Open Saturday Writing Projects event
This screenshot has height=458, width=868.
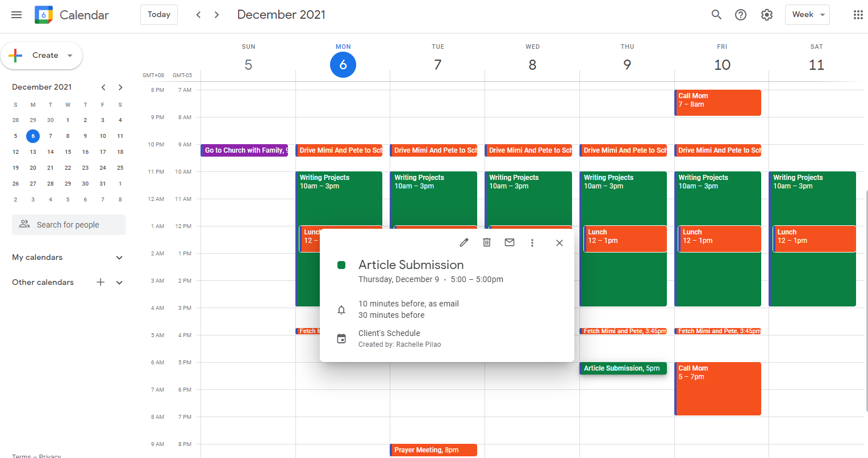pyautogui.click(x=812, y=199)
